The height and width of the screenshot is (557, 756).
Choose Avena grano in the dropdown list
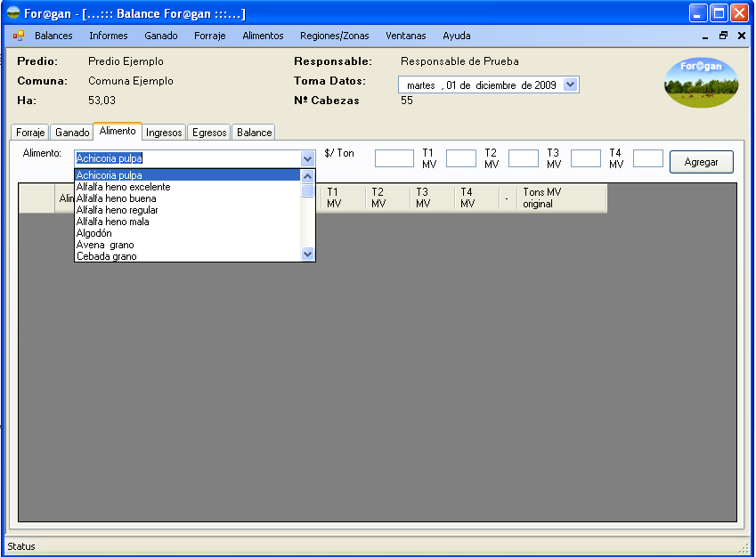pyautogui.click(x=105, y=245)
